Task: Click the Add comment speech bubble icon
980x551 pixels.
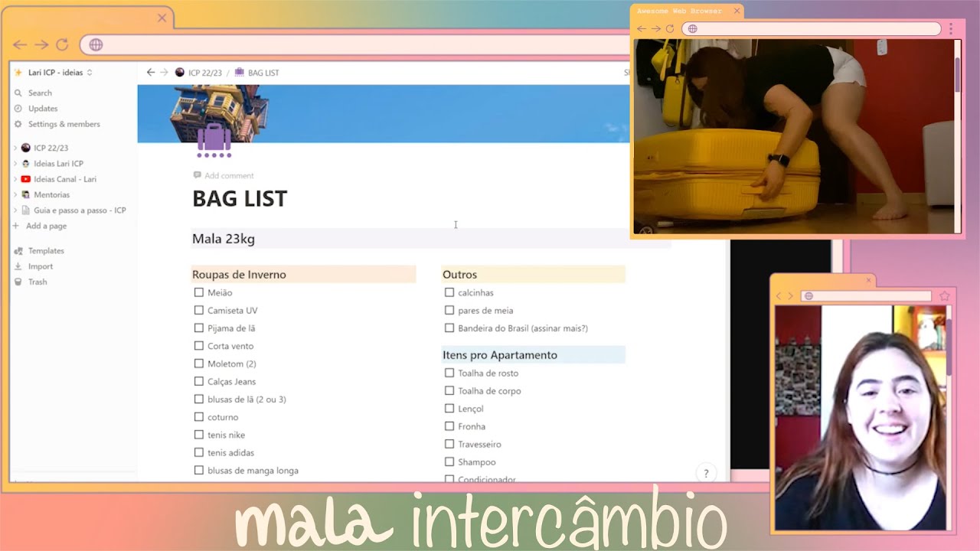Action: [x=198, y=175]
